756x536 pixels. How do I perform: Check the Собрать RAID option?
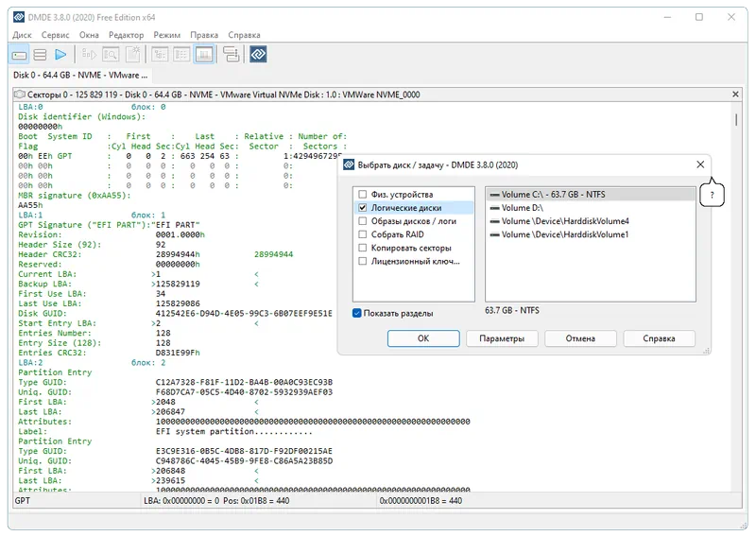click(x=363, y=233)
